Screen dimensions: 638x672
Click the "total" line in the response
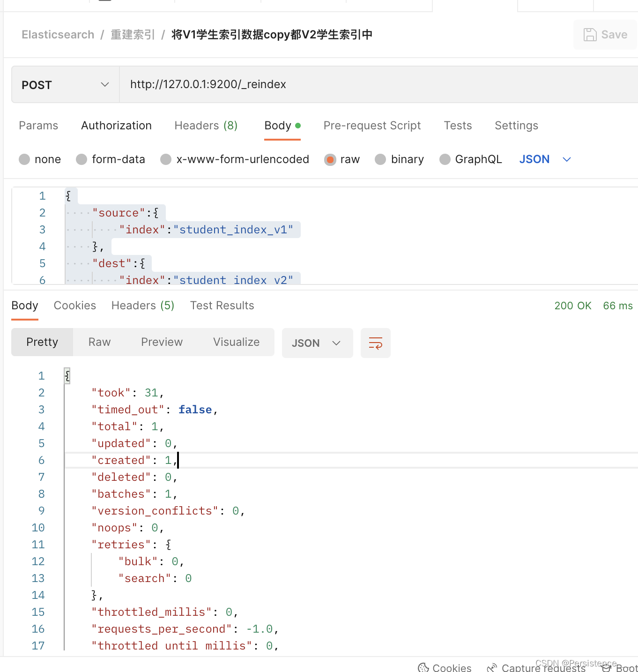(x=127, y=426)
